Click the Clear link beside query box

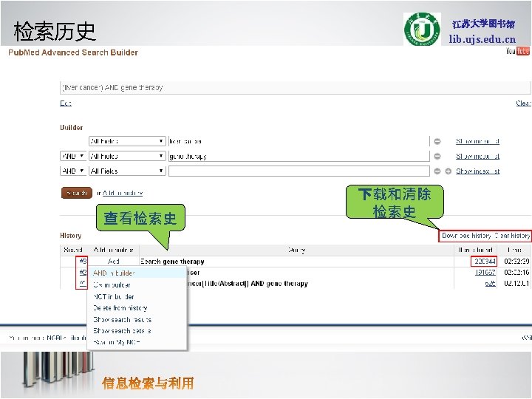click(523, 103)
